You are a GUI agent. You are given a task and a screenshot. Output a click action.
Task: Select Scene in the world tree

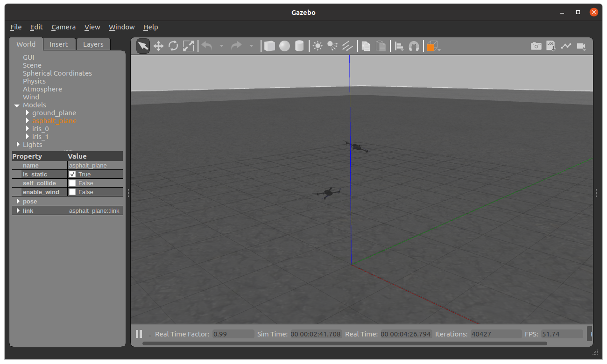(32, 65)
